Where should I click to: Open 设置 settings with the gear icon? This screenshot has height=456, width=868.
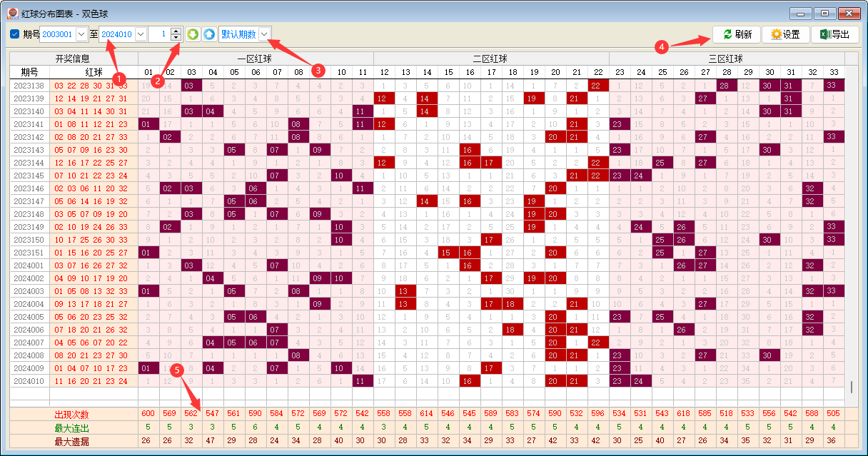pyautogui.click(x=785, y=34)
